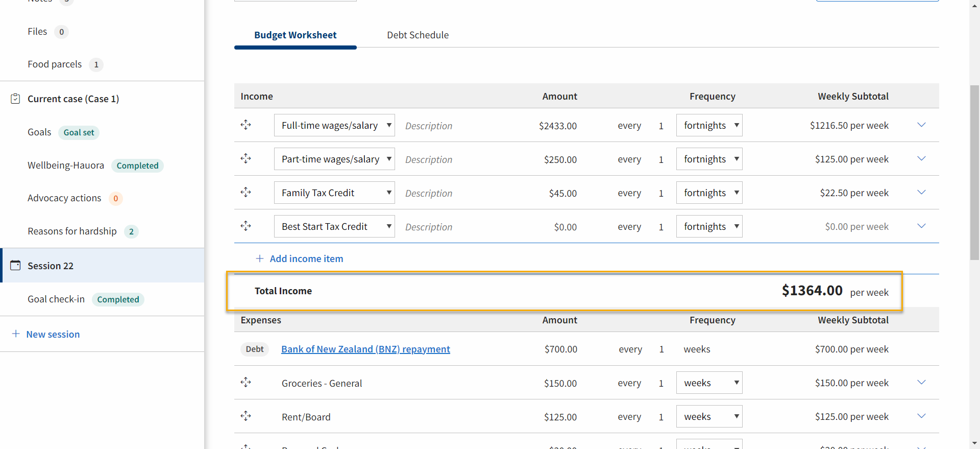The height and width of the screenshot is (449, 980).
Task: Expand the Groceries - General row chevron
Action: (x=921, y=382)
